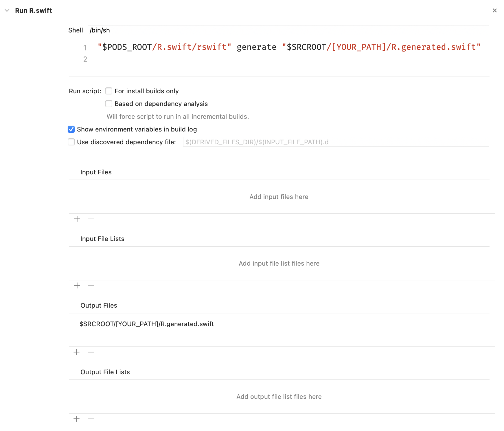Collapse the Run R.swift build phase
Viewport: 504px width, 431px height.
pos(7,10)
